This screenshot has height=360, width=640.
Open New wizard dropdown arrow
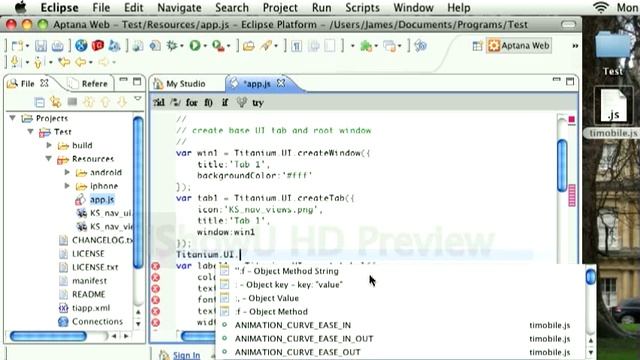click(x=27, y=46)
